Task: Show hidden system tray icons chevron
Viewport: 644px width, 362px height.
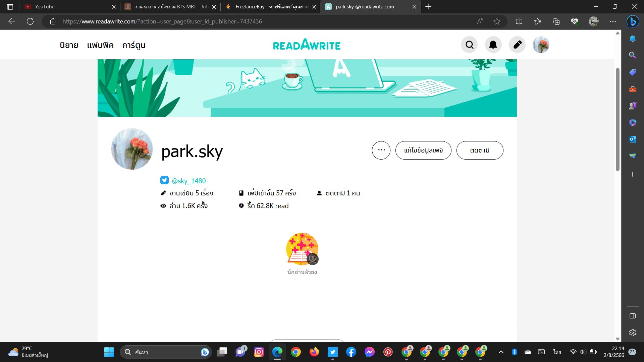Action: (x=501, y=352)
